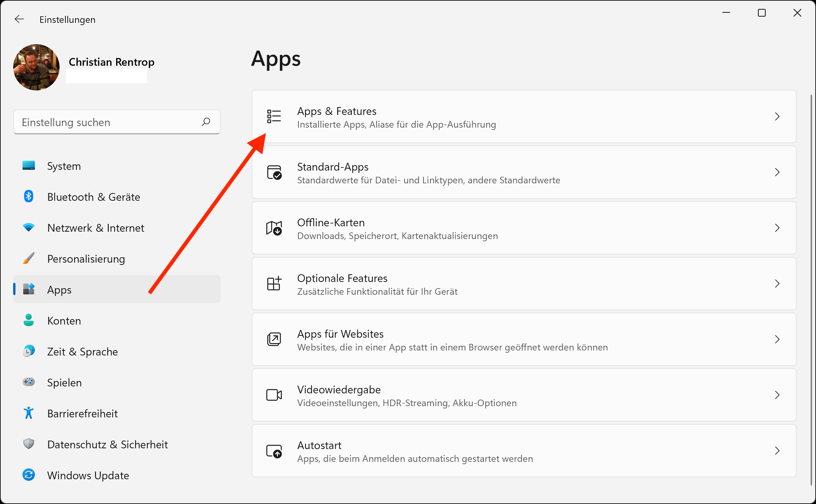Switch to Personalisierung section
The height and width of the screenshot is (504, 816).
(x=86, y=259)
